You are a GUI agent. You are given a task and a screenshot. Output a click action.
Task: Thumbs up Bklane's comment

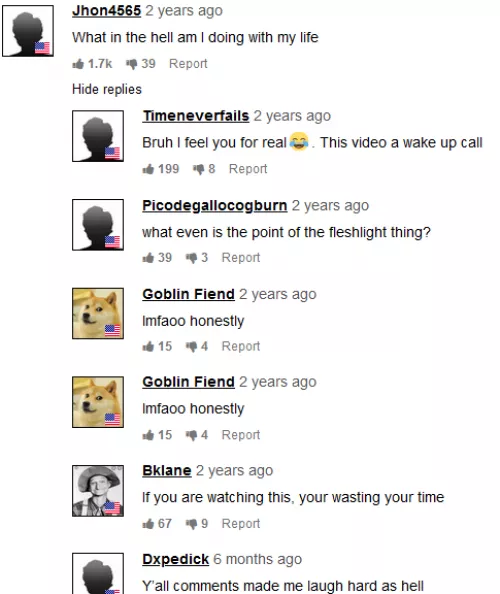tap(148, 524)
